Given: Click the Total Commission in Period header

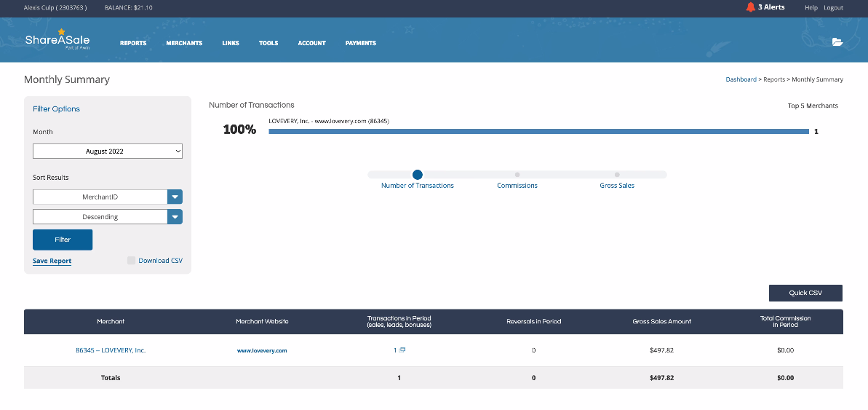Looking at the screenshot, I should [785, 321].
